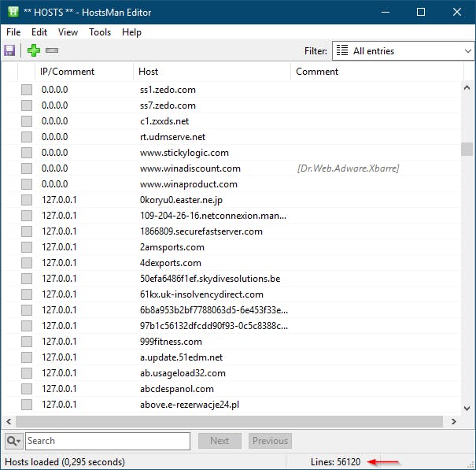Screen dimensions: 476x470
Task: Click the horizontal scrollbar left arrow
Action: tap(9, 421)
